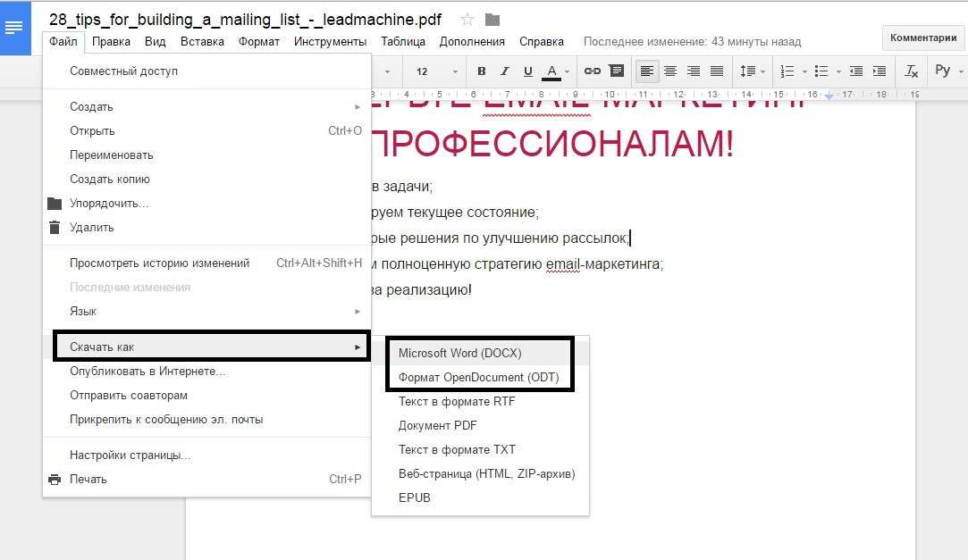968x560 pixels.
Task: Open the line spacing options
Action: click(747, 71)
